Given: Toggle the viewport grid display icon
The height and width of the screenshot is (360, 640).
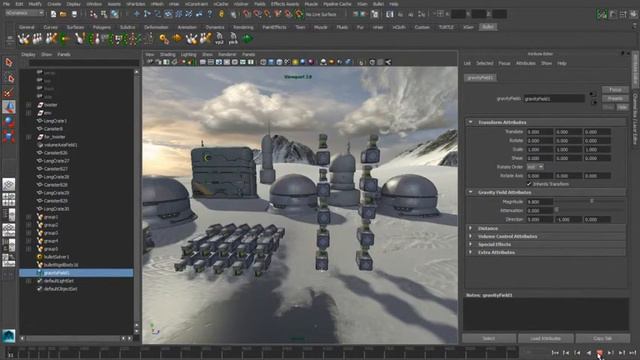Looking at the screenshot, I should click(x=203, y=62).
